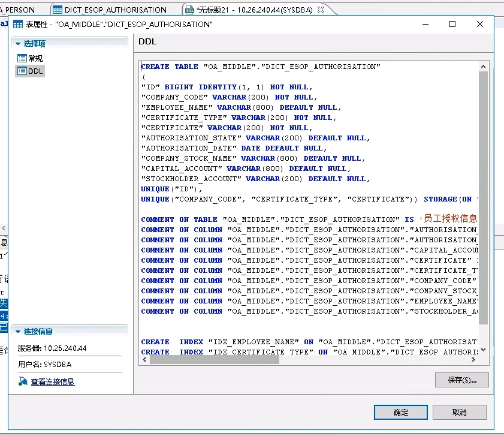Screen dimensions: 504x436
Task: Collapse the 选择项 section
Action: (x=18, y=43)
